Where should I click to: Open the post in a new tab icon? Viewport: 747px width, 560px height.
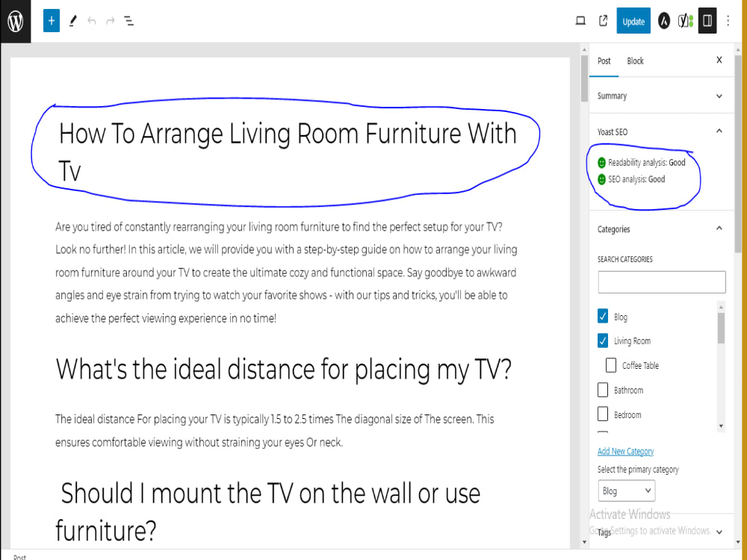point(603,21)
